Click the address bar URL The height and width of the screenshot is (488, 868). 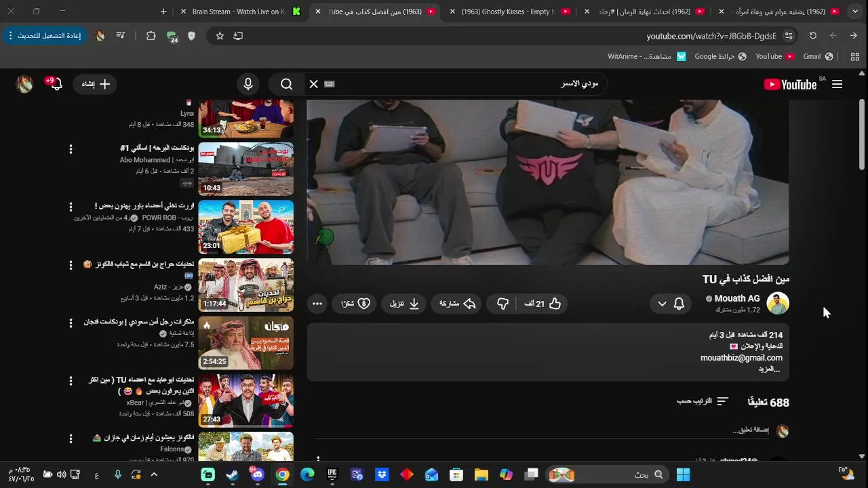click(x=711, y=36)
